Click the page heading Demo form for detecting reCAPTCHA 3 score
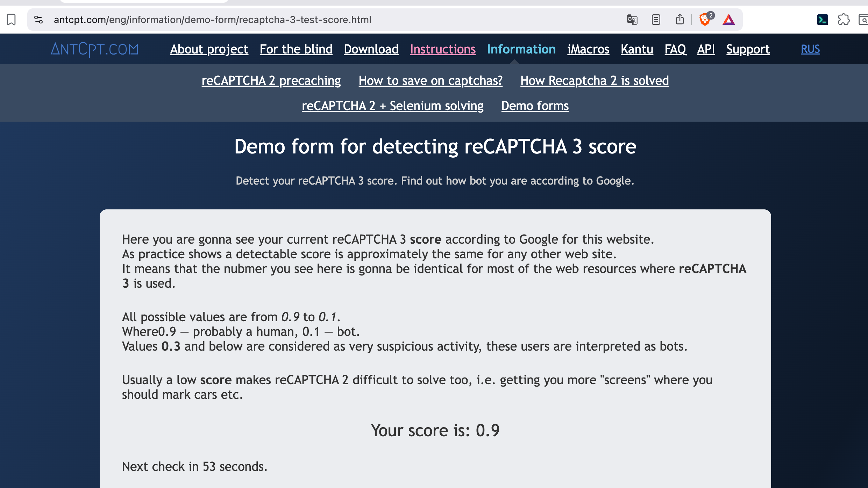The width and height of the screenshot is (868, 488). pyautogui.click(x=435, y=146)
